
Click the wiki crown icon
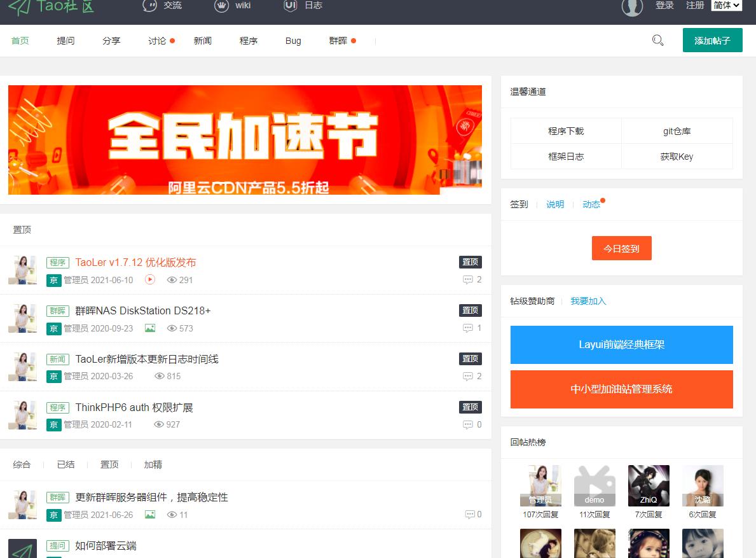pyautogui.click(x=222, y=6)
